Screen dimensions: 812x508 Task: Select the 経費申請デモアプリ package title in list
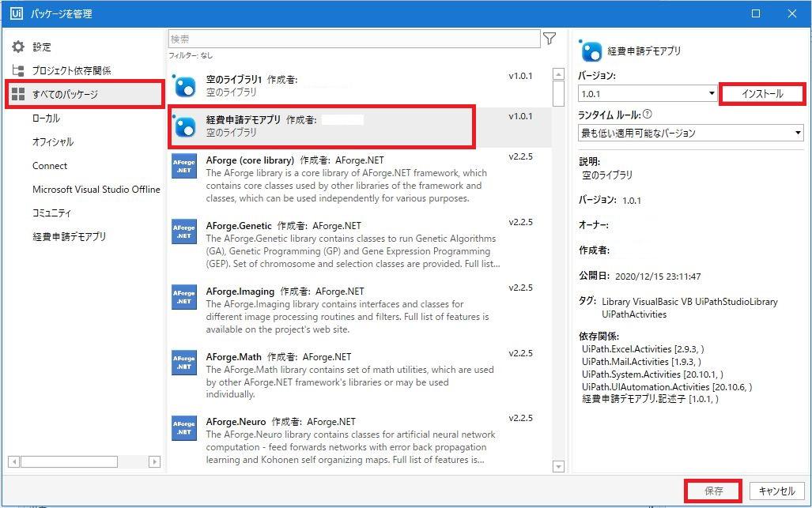(244, 120)
